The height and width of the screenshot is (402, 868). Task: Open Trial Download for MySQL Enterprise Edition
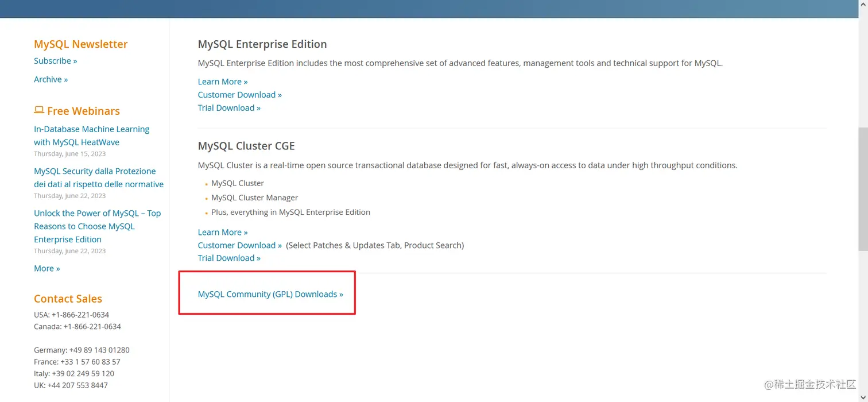pyautogui.click(x=229, y=108)
